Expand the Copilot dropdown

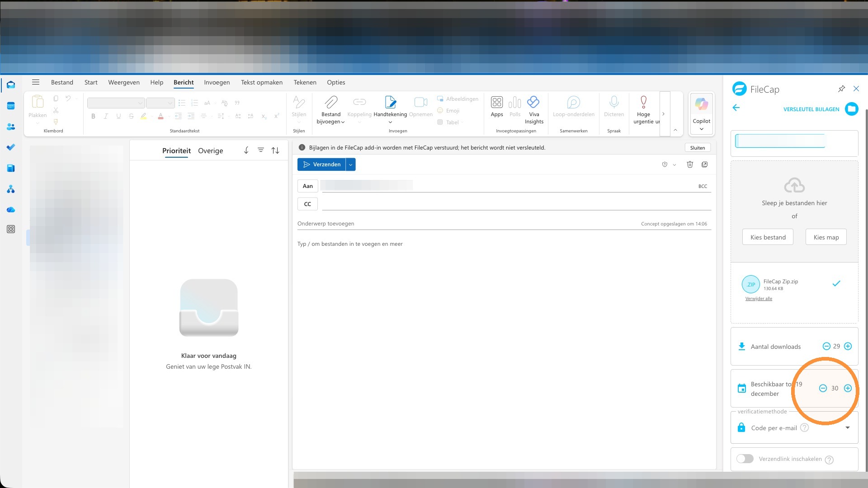tap(702, 129)
